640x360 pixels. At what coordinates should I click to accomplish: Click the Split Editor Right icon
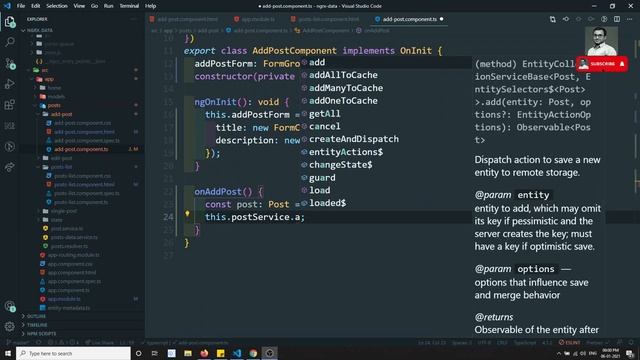(617, 19)
